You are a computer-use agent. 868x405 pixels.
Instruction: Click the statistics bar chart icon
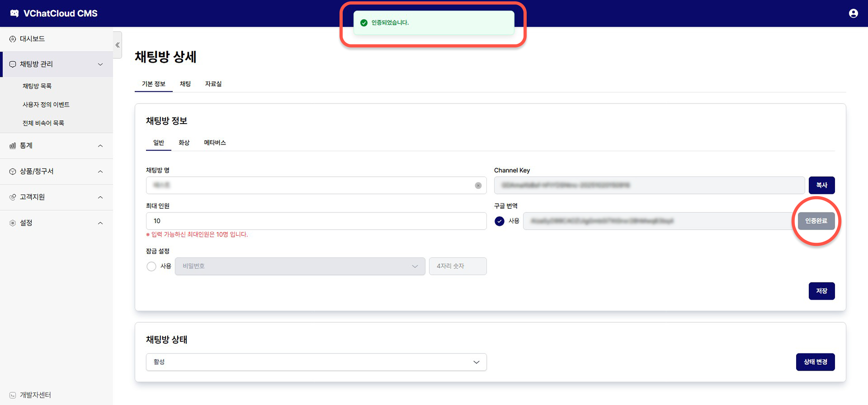click(x=13, y=146)
